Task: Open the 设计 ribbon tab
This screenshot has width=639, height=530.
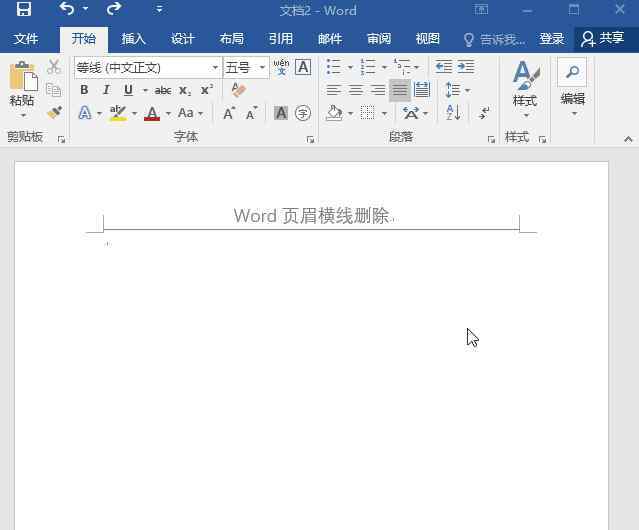Action: 182,39
